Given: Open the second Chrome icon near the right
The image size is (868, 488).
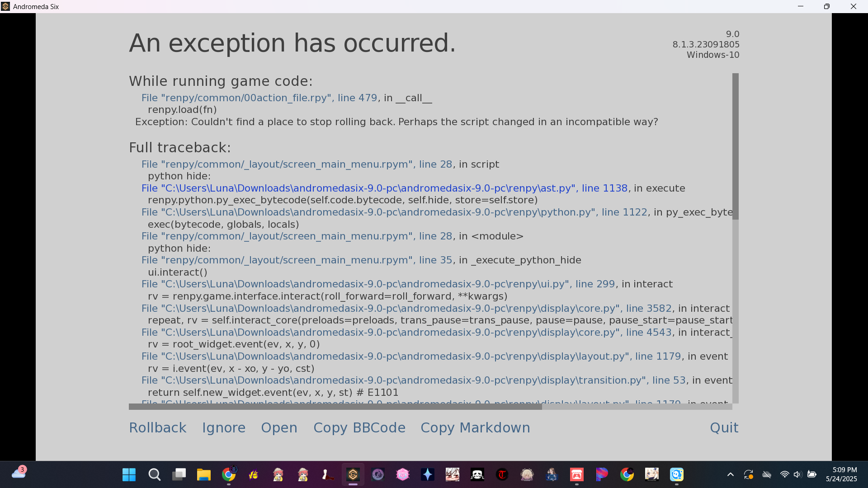Looking at the screenshot, I should point(627,474).
